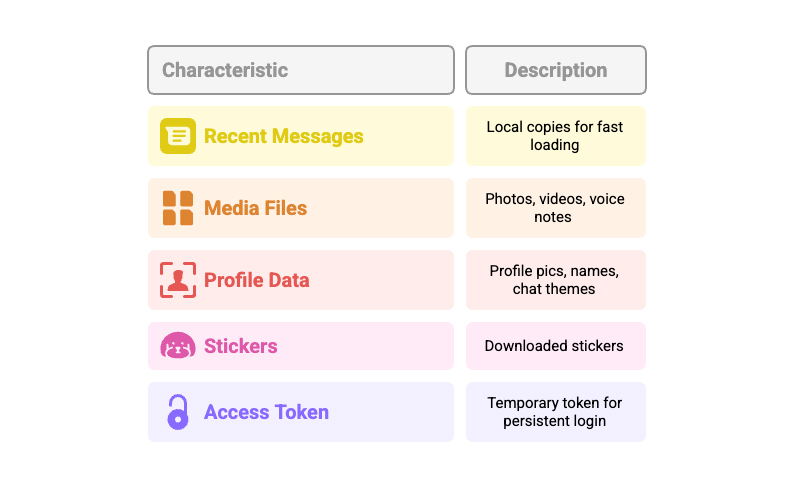Click the pink Stickers face icon
The height and width of the screenshot is (490, 797).
[x=178, y=346]
